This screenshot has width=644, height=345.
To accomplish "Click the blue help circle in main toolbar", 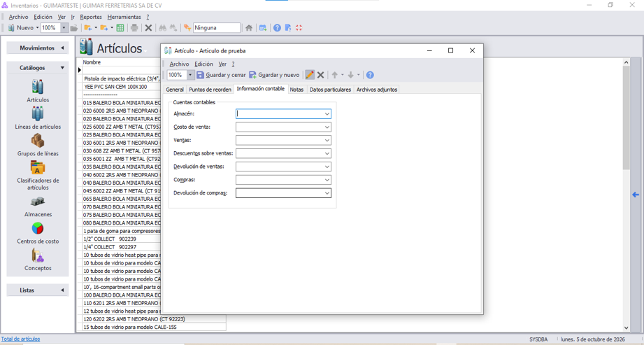I will click(277, 28).
